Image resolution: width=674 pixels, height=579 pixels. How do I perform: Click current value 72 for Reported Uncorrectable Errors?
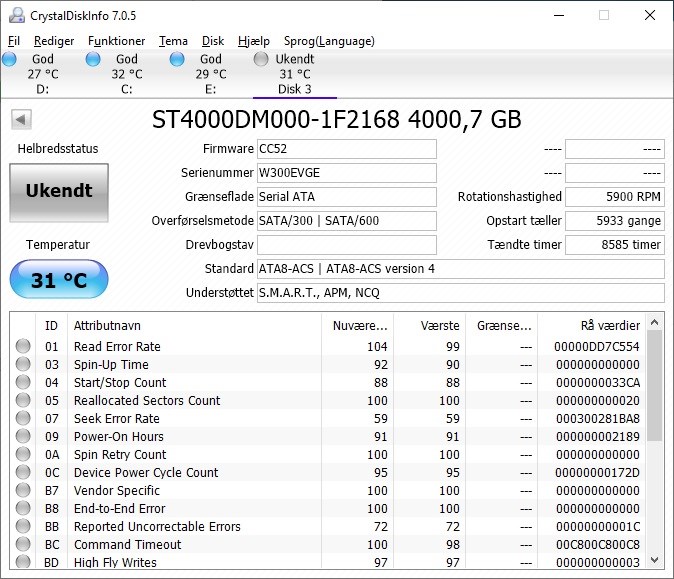tap(380, 527)
